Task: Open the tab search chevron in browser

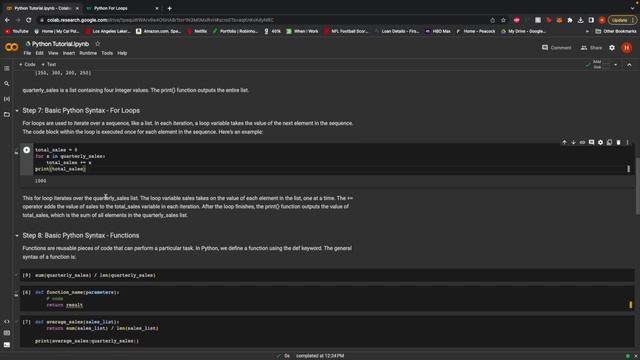Action: [x=632, y=8]
